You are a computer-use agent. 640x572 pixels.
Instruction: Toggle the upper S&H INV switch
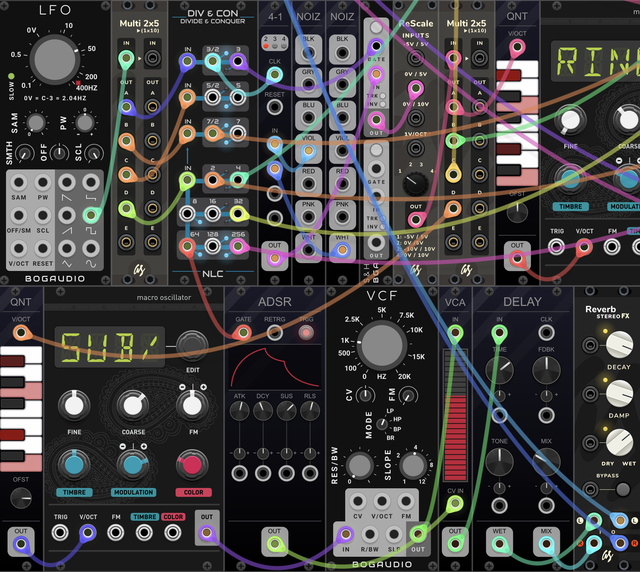pos(383,104)
